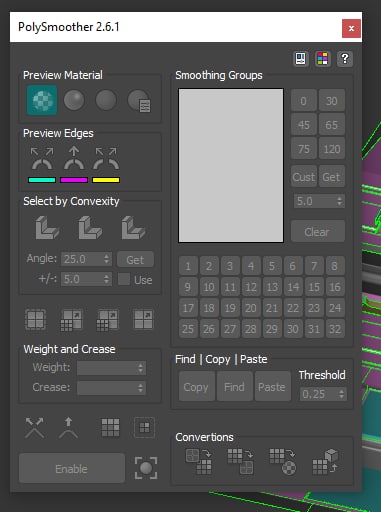
Task: Click the Paste button
Action: coord(272,387)
